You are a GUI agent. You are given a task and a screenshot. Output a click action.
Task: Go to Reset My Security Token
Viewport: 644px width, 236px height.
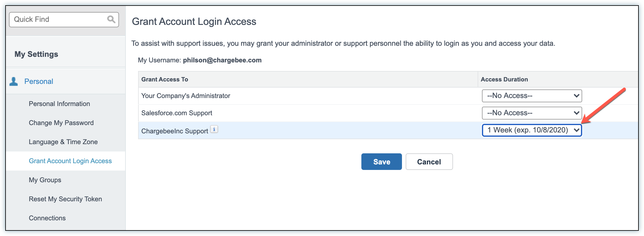tap(65, 199)
